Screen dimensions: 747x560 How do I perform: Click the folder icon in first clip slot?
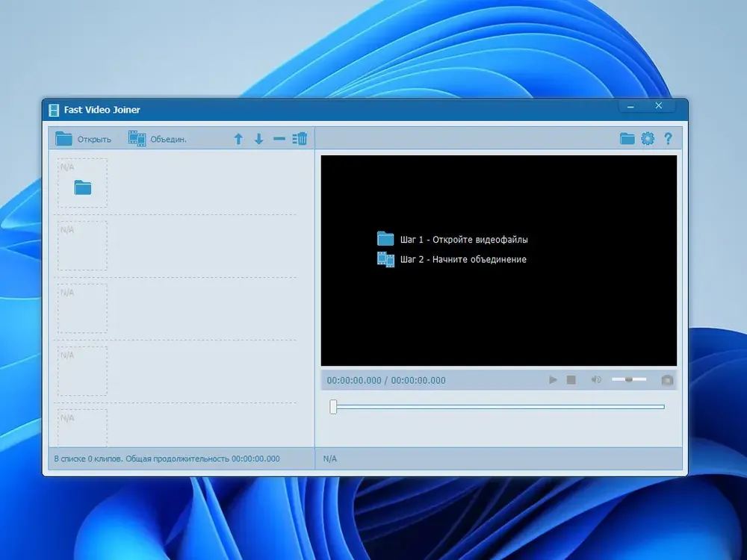tap(83, 187)
